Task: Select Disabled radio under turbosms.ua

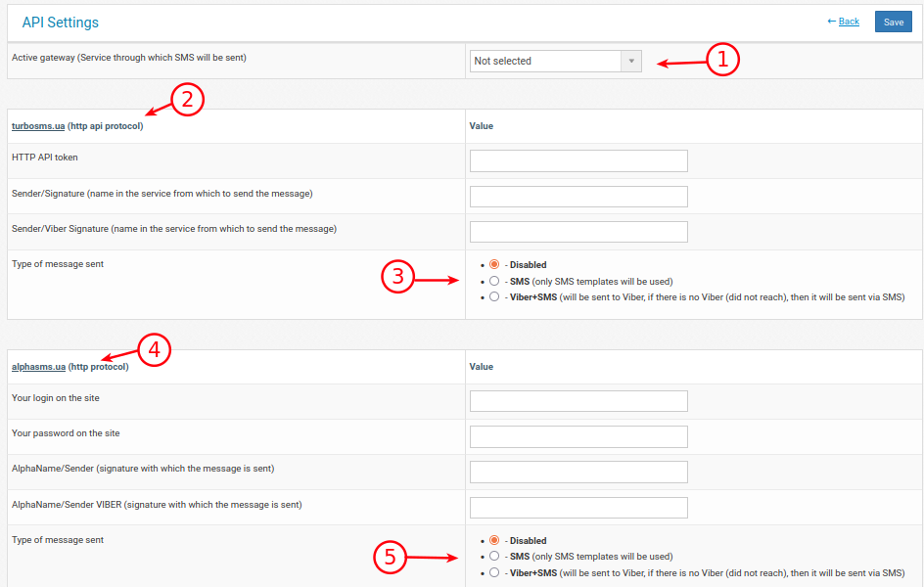Action: (x=494, y=264)
